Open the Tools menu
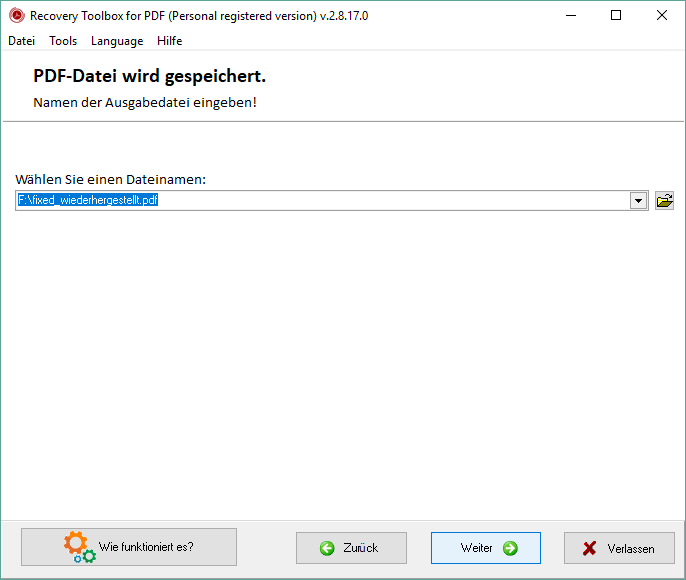This screenshot has width=686, height=580. (63, 41)
